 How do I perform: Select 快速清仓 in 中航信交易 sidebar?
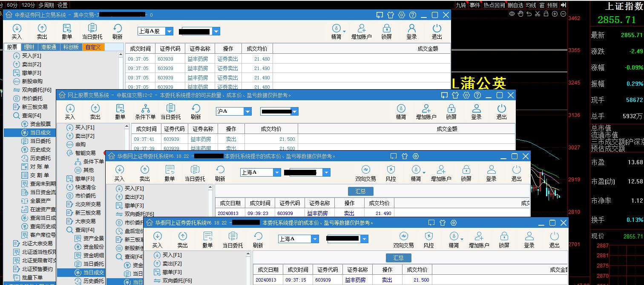click(x=85, y=187)
